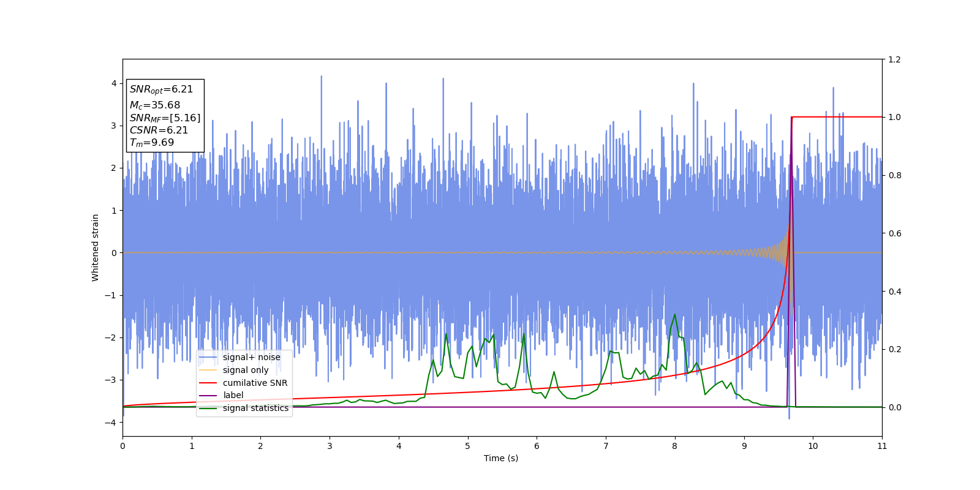Click the SNR_MF=[5.16] annotation text
The width and height of the screenshot is (980, 490).
click(165, 118)
